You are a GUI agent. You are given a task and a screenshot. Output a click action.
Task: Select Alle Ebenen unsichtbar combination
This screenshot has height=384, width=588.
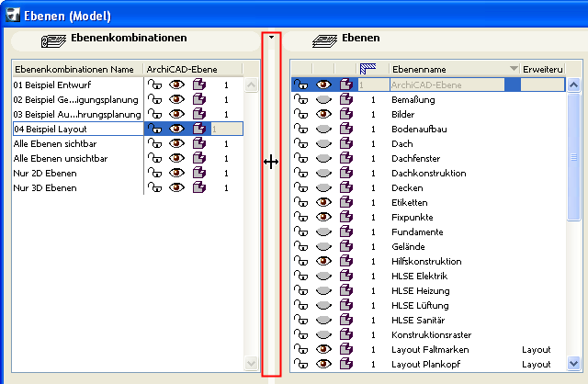tap(61, 158)
